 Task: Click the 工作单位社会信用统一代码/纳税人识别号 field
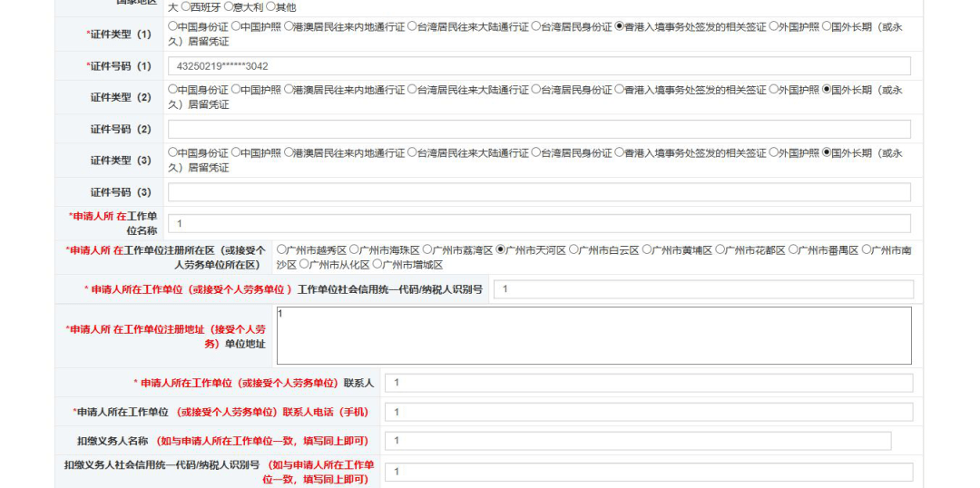click(703, 289)
